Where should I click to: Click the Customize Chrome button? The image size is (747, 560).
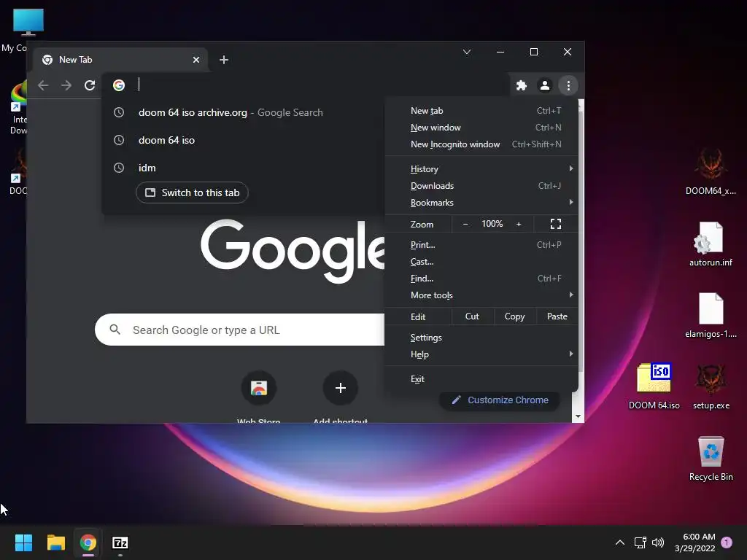499,400
